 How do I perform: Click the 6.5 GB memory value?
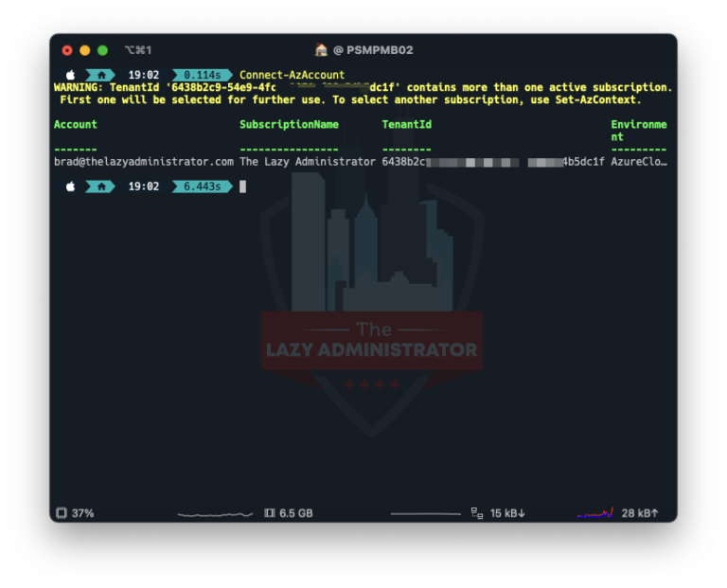(296, 513)
